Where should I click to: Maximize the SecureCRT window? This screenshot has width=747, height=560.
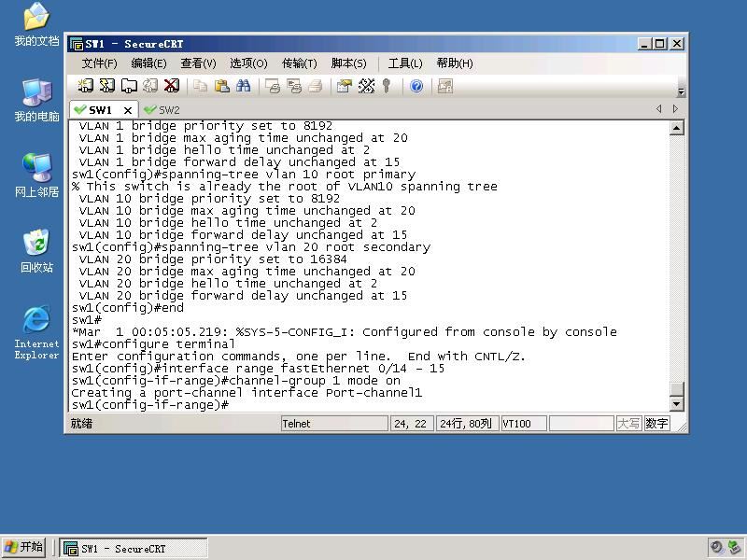pyautogui.click(x=659, y=44)
